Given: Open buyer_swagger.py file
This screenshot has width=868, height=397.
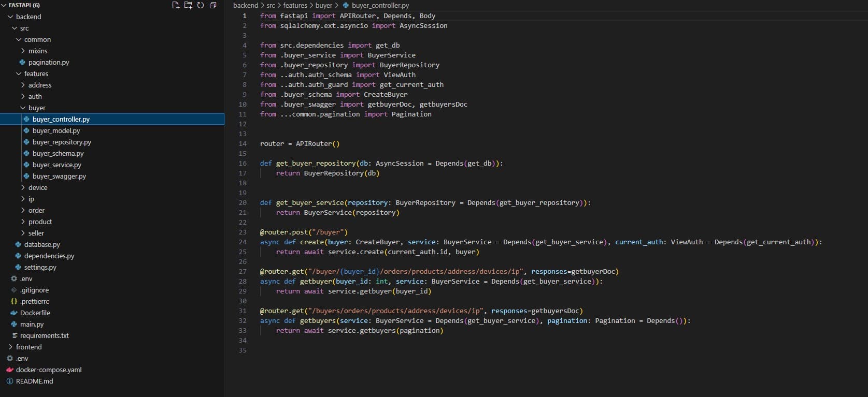Looking at the screenshot, I should 59,176.
